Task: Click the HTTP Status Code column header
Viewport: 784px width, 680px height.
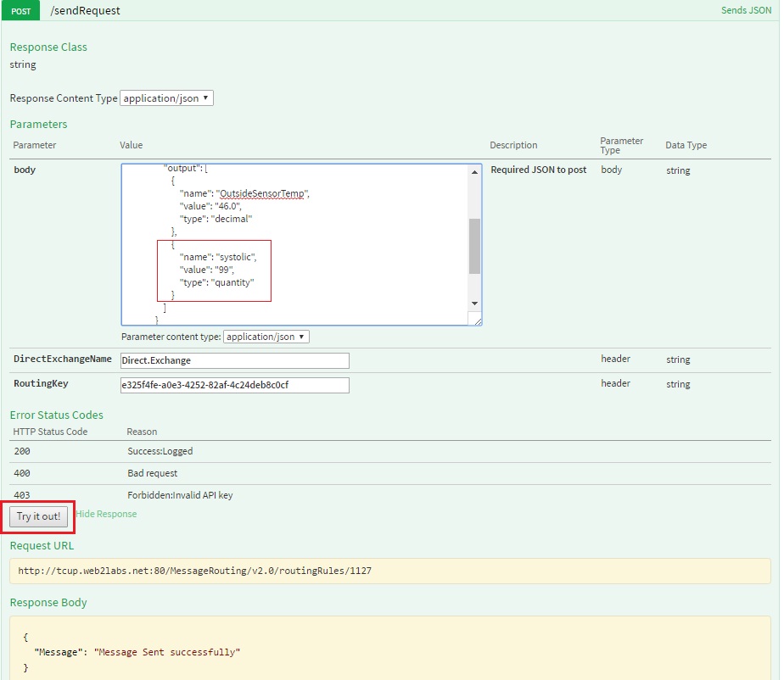Action: click(50, 432)
